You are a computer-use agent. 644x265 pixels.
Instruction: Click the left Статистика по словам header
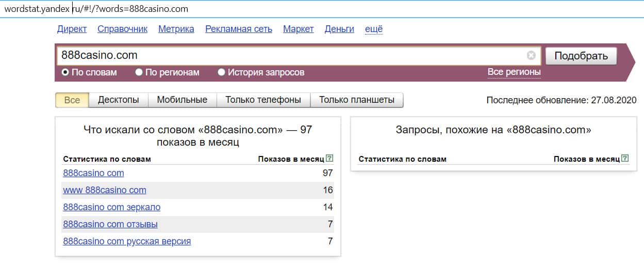[x=107, y=159]
